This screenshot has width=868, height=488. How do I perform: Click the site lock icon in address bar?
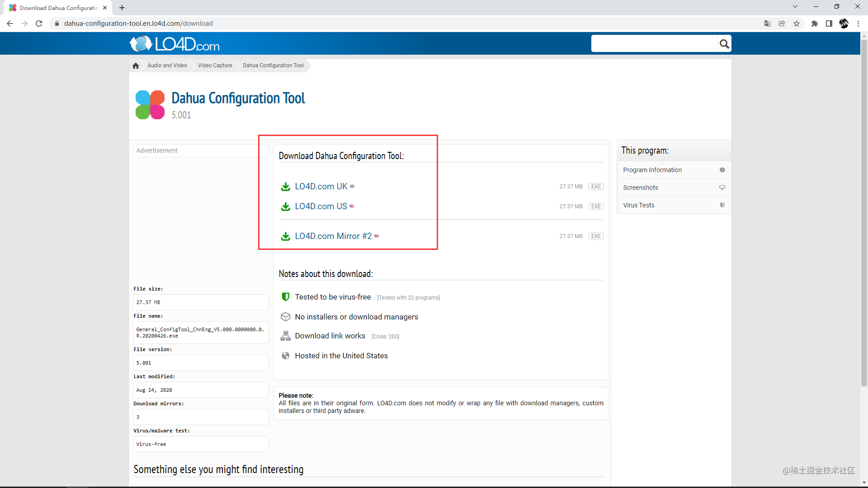pos(57,23)
